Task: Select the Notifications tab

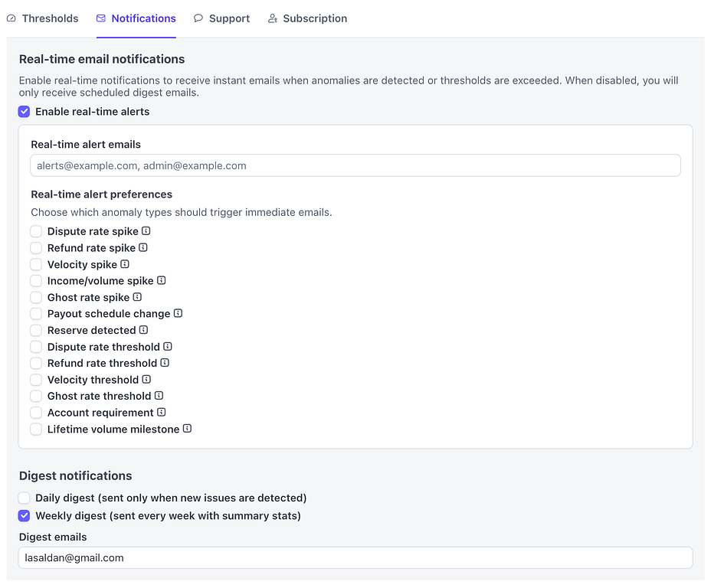Action: pyautogui.click(x=136, y=18)
